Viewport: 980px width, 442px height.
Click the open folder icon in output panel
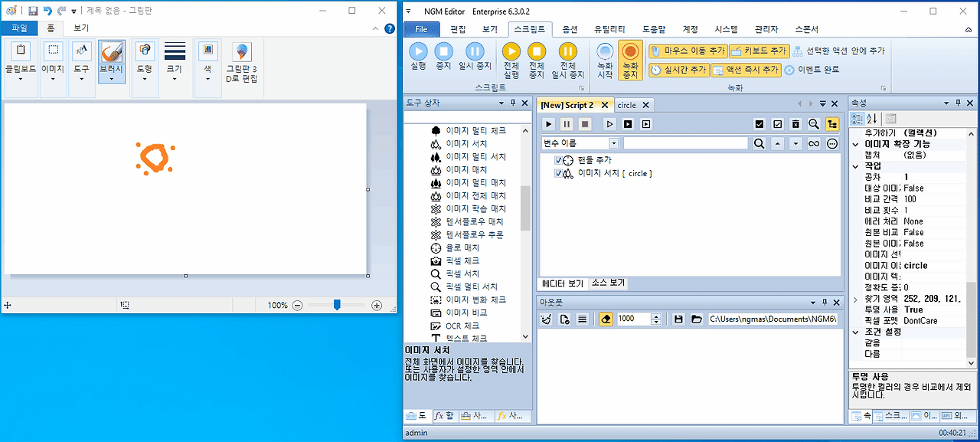pos(696,319)
